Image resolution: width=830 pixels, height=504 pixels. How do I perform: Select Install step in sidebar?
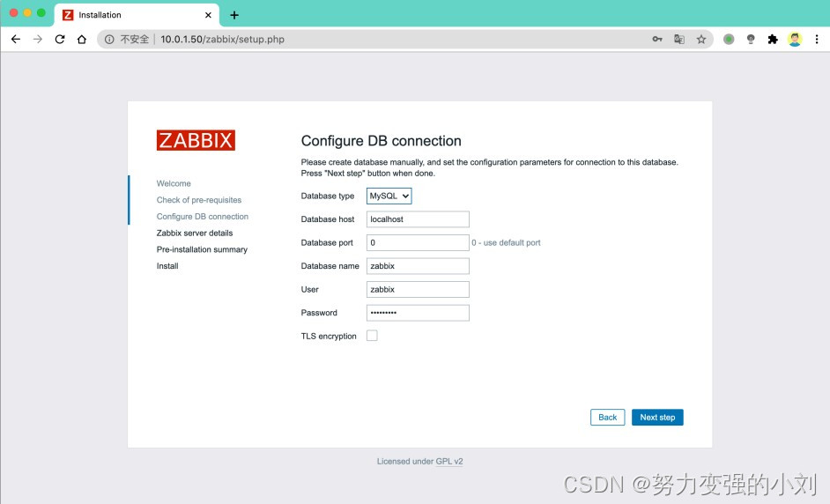[x=167, y=266]
